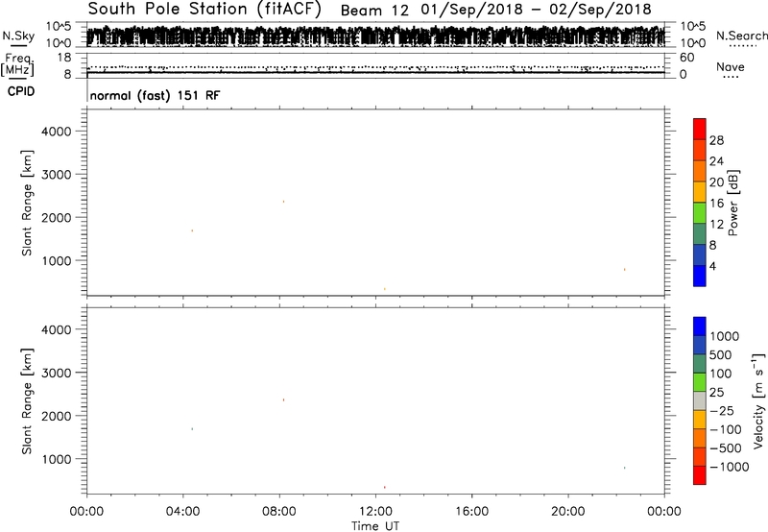Click the velocity data point near 780 km at 22:20
The width and height of the screenshot is (768, 532).
[625, 468]
